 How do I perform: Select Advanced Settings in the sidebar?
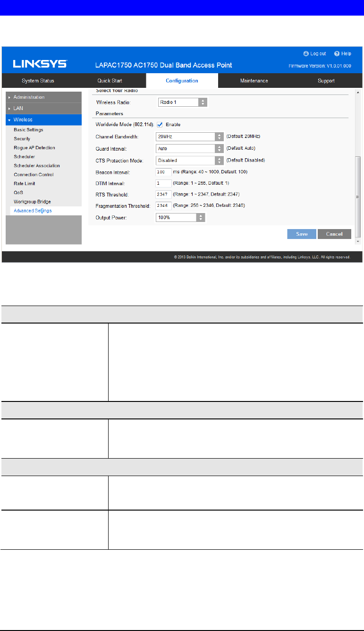33,211
